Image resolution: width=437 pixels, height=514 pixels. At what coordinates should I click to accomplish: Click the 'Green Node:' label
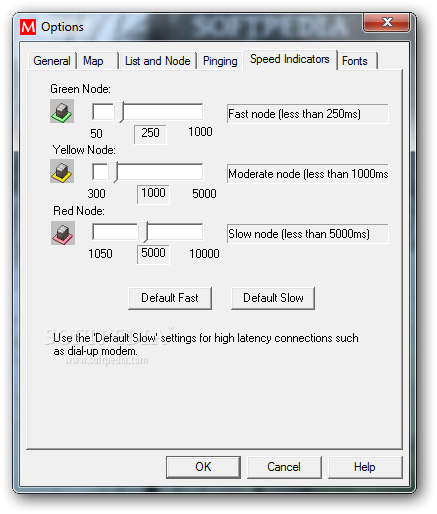(x=80, y=89)
